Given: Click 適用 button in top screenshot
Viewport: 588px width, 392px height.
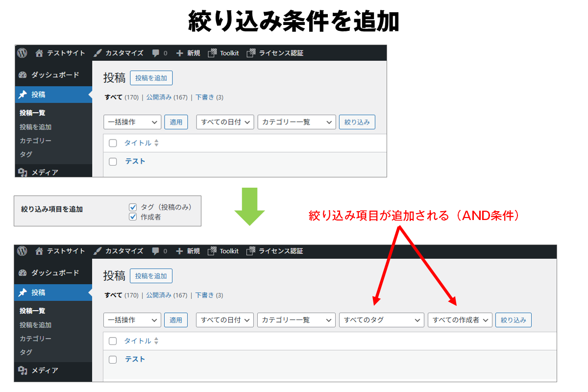Looking at the screenshot, I should (176, 122).
